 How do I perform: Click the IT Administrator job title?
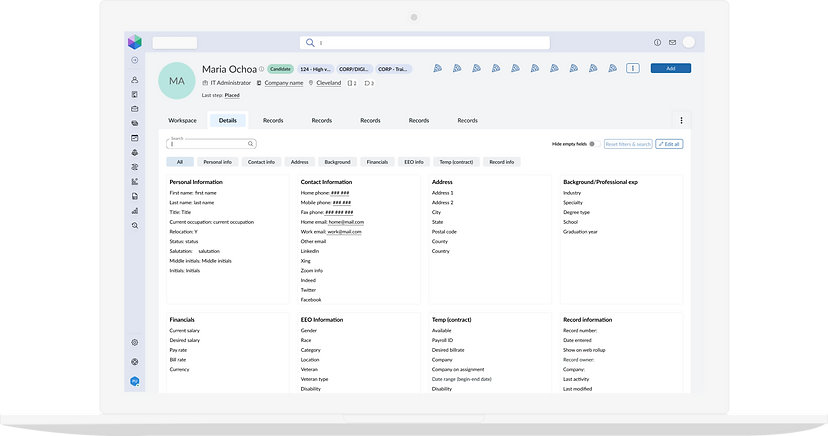click(231, 83)
